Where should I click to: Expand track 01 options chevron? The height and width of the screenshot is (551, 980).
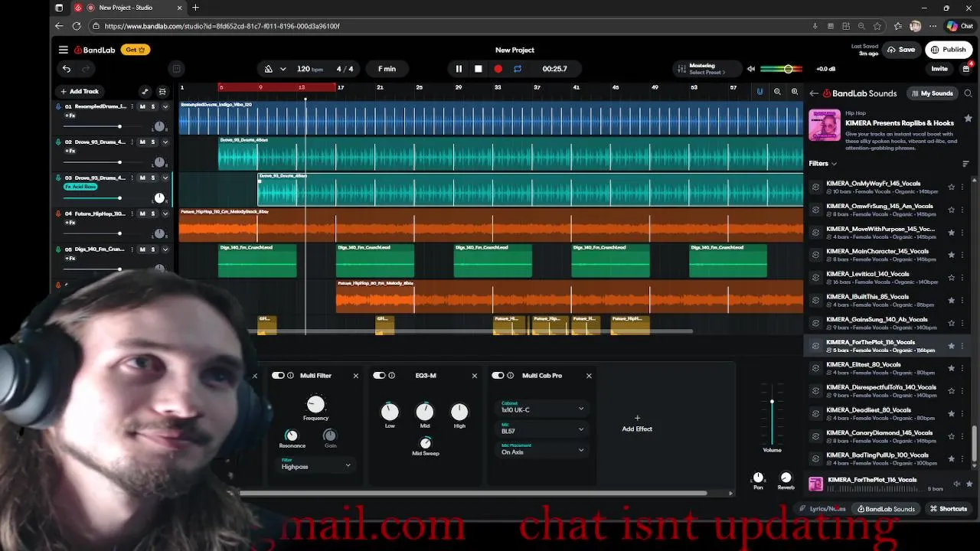[x=165, y=106]
